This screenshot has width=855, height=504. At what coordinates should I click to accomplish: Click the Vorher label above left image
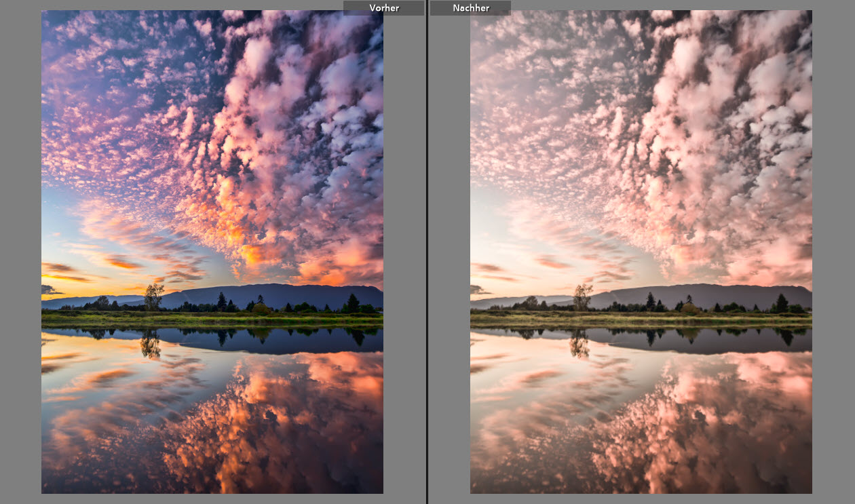click(x=383, y=8)
